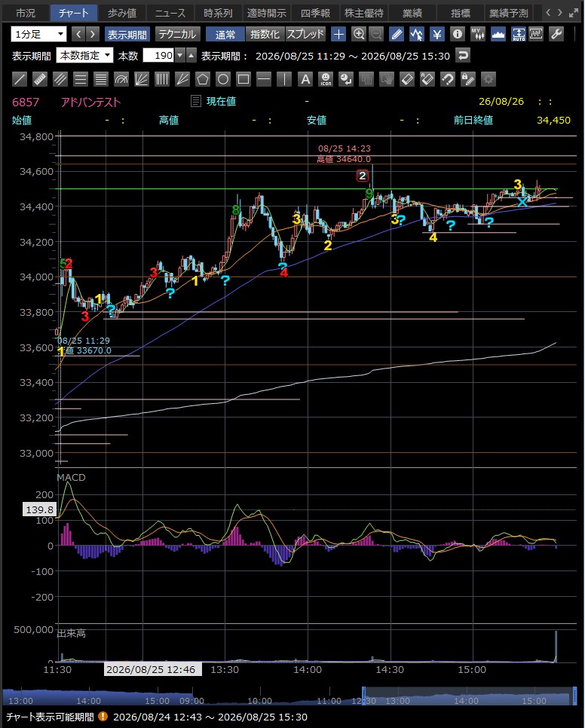
Task: Click the wrench settings icon
Action: 556,35
